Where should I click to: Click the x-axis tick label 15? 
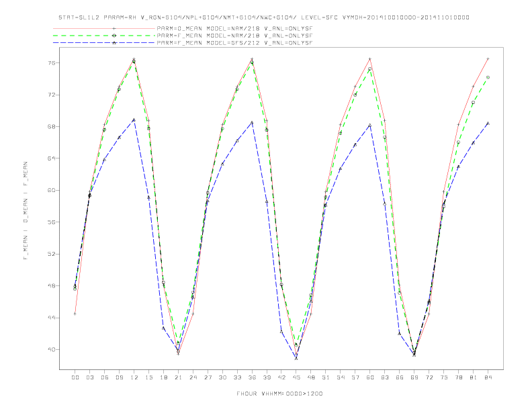(x=149, y=377)
